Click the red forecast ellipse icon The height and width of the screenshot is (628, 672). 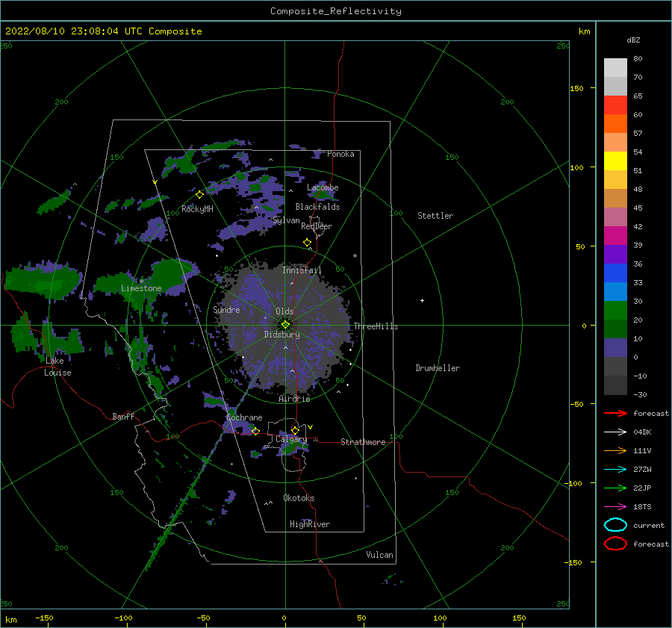pyautogui.click(x=615, y=544)
